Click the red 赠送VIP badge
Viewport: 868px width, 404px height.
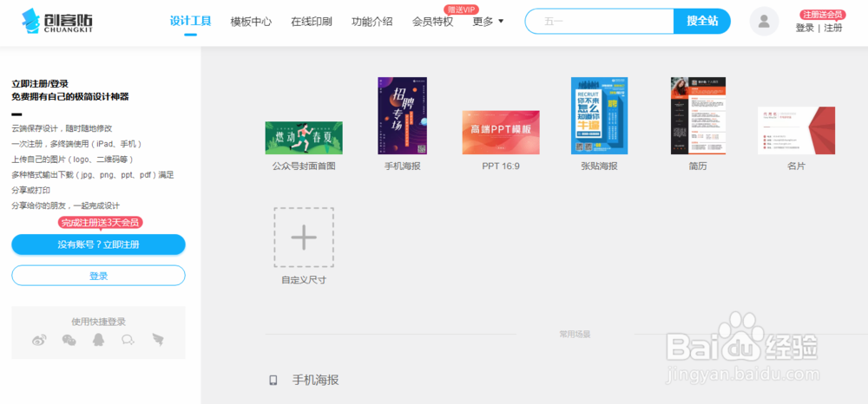(461, 10)
